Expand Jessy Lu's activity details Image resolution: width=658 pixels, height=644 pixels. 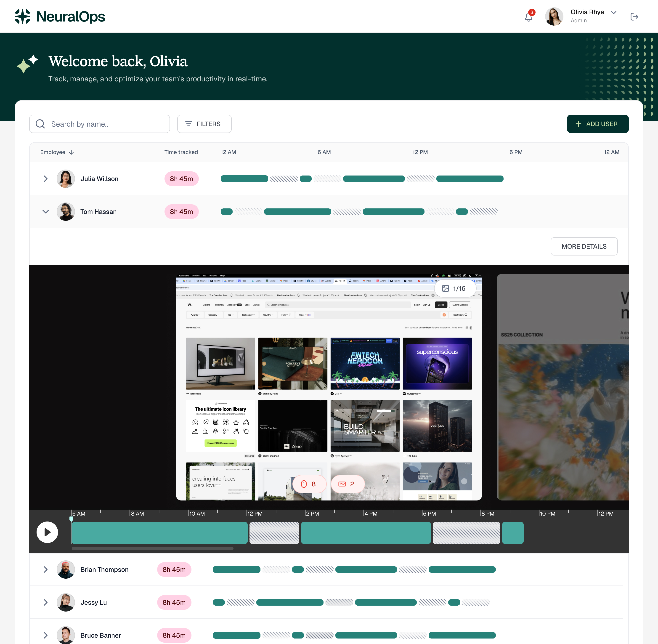click(x=46, y=602)
